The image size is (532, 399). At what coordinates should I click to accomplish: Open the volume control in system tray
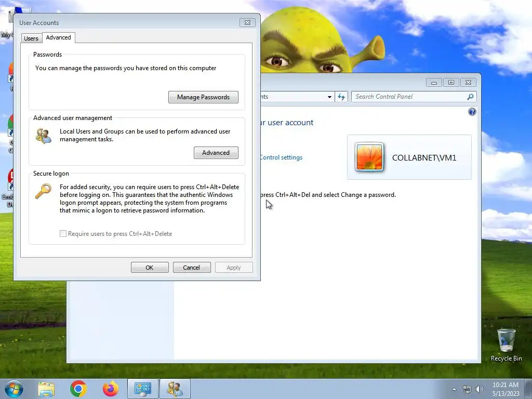(479, 389)
